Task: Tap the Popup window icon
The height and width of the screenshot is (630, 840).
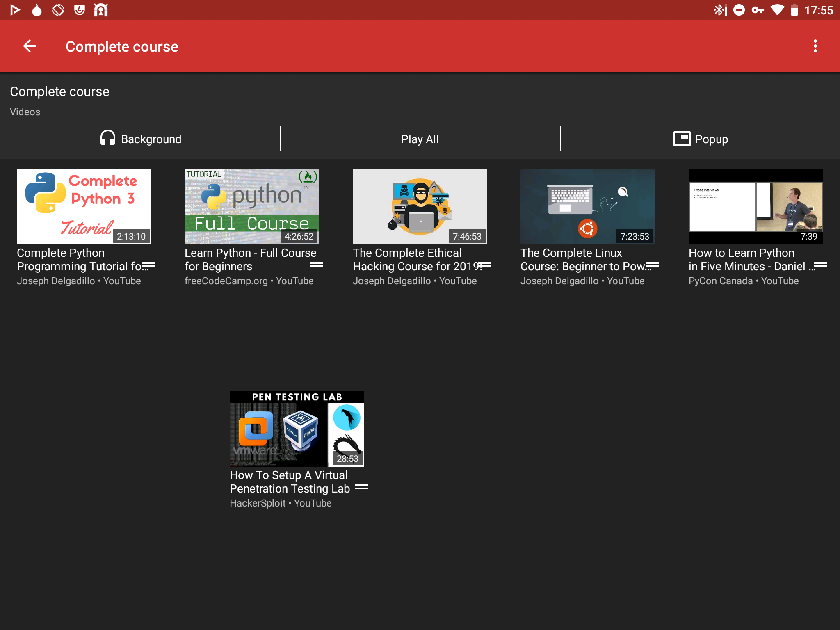Action: 682,139
